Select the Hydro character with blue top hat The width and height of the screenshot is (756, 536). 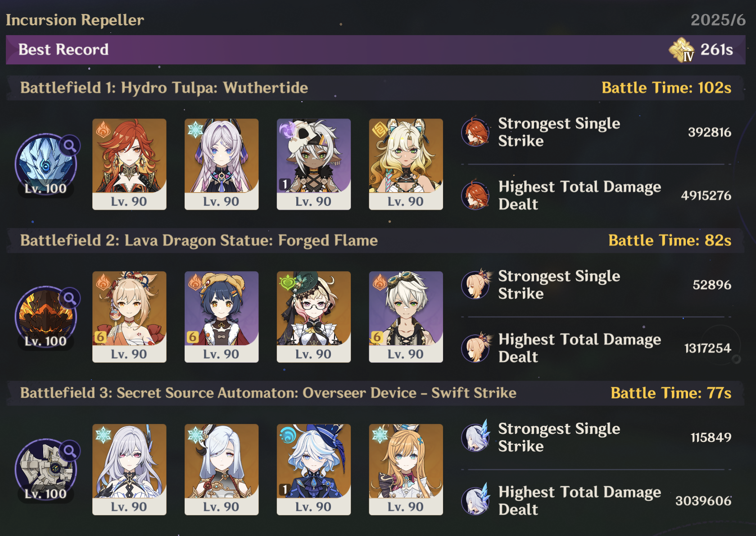coord(314,469)
